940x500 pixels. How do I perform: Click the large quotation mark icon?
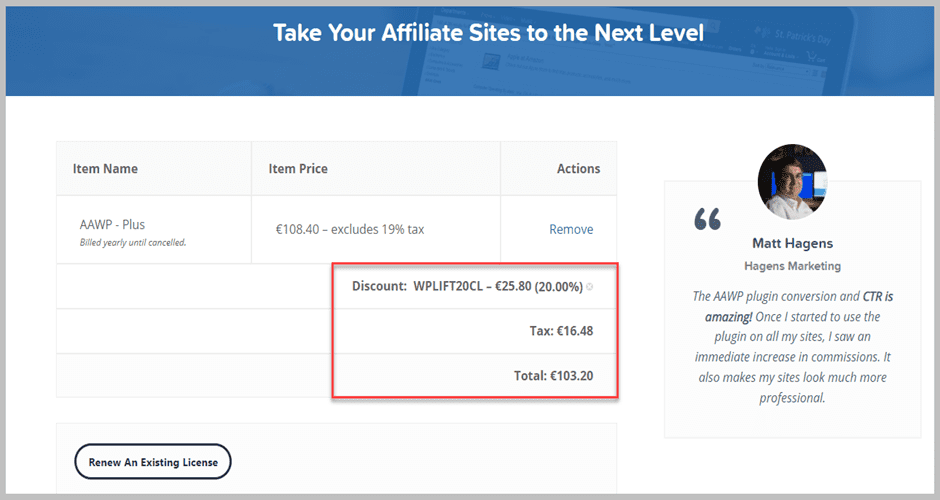[x=707, y=221]
